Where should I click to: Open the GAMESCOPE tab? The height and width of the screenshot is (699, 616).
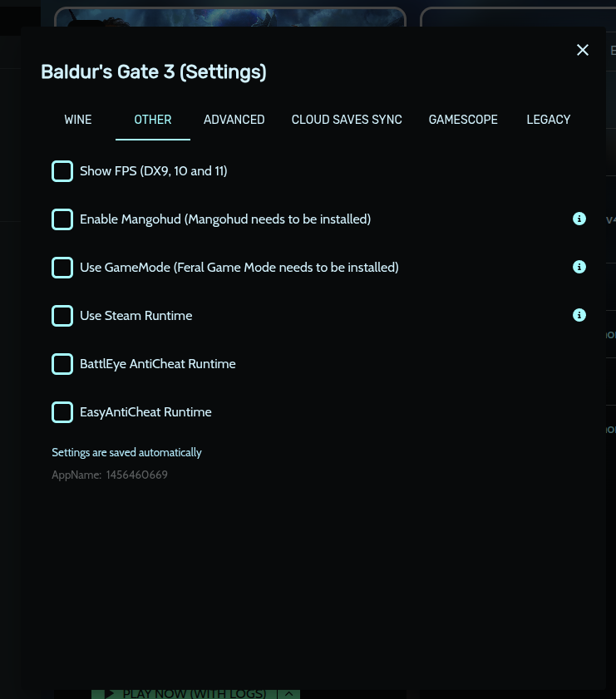click(463, 120)
